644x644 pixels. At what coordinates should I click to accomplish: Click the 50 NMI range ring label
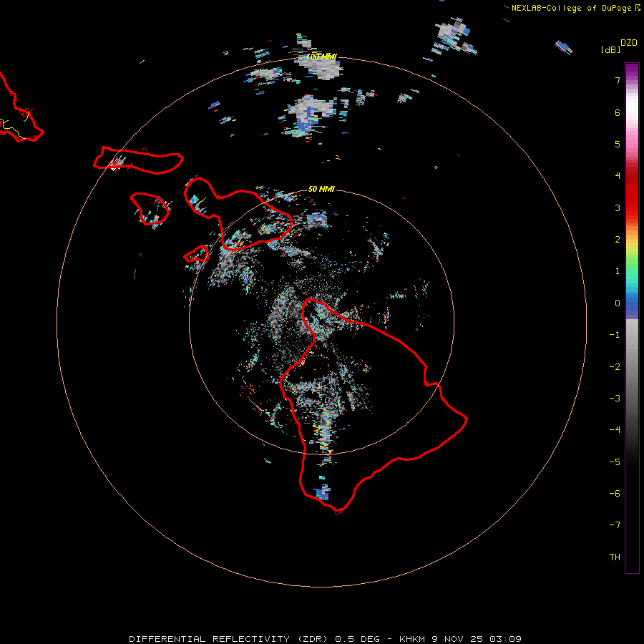click(321, 189)
